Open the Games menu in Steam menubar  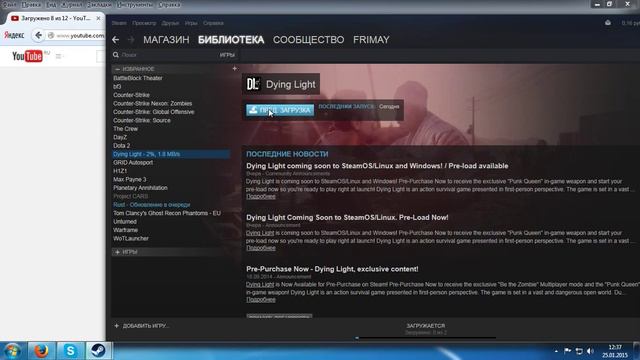[x=191, y=23]
